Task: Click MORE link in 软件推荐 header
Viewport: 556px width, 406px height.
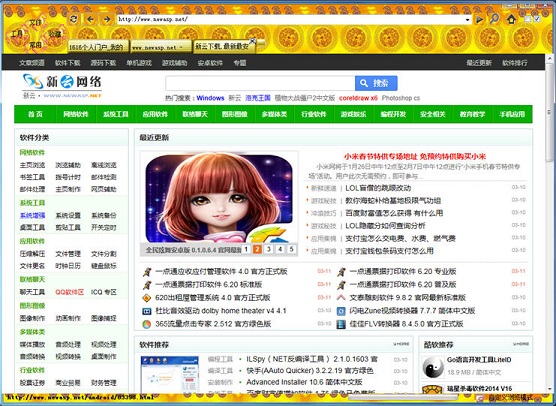Action: pos(401,344)
